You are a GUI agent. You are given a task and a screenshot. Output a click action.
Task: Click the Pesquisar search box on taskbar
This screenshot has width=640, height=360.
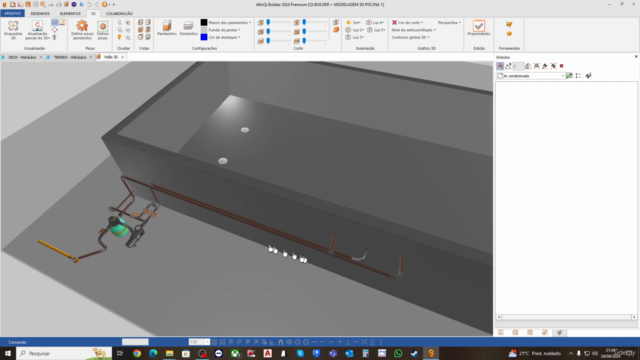[x=64, y=353]
